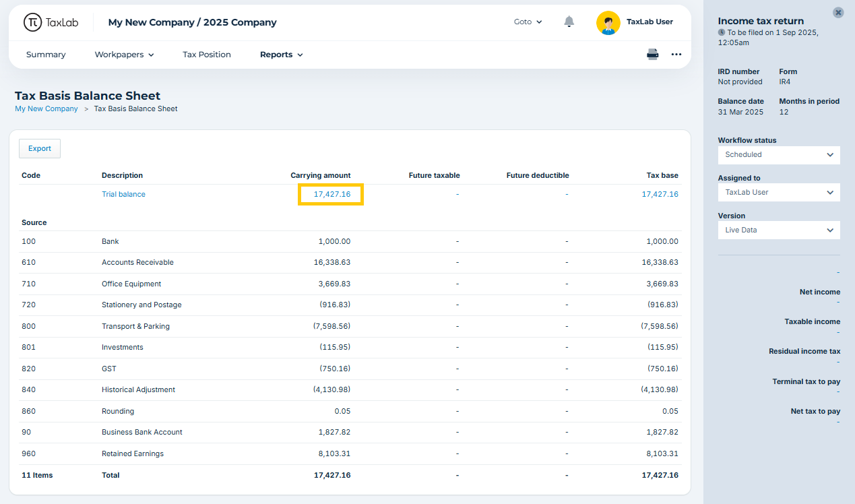This screenshot has width=855, height=504.
Task: Click Trial balance tax base 17,427.16
Action: 660,194
